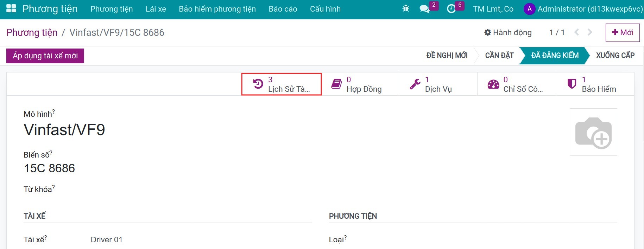Screen dimensions: 644x249
Task: Select the ĐÃ ĐĂNG KIỂM status
Action: 555,56
